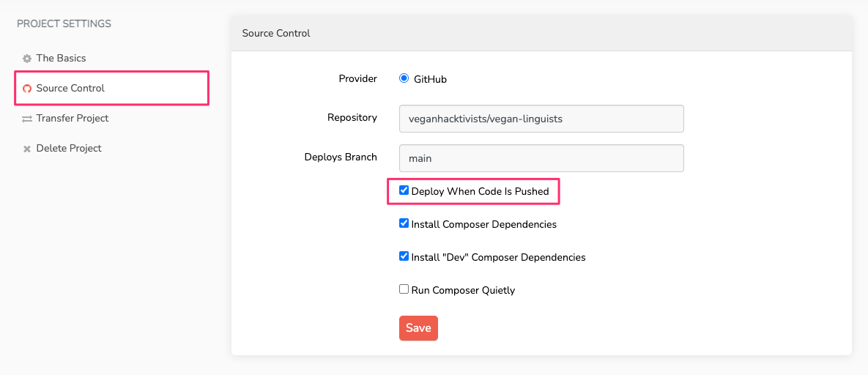Select the GitHub provider radio button
Viewport: 868px width, 375px height.
[404, 78]
